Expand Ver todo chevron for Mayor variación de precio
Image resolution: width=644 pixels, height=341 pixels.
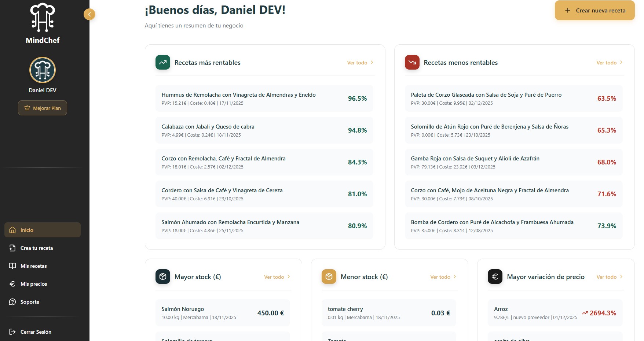coord(621,277)
